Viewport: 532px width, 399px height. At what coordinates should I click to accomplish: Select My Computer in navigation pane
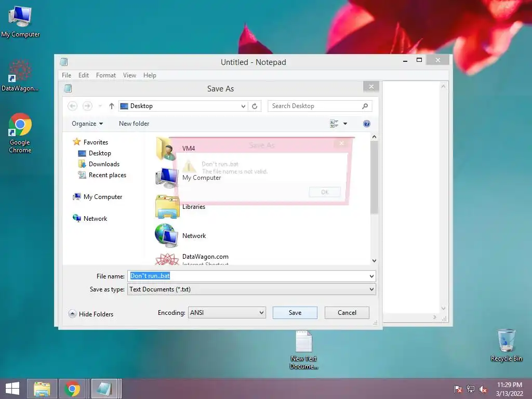point(97,197)
